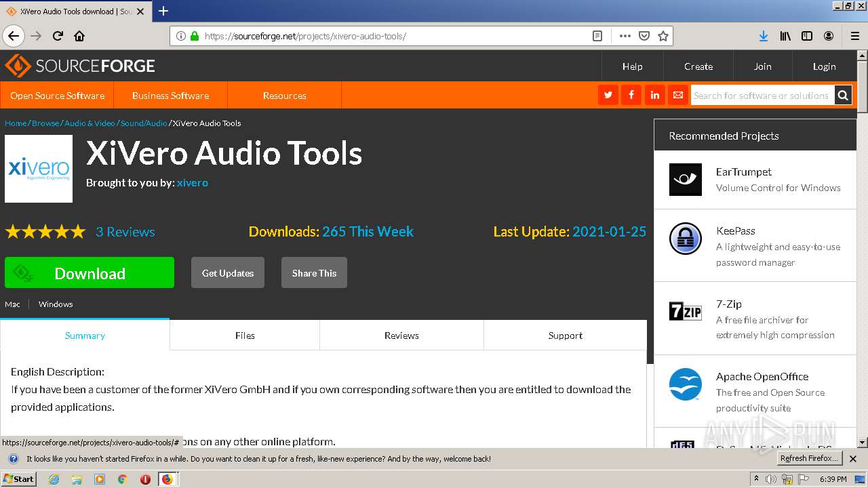
Task: Click the Audio & Video breadcrumb
Action: click(90, 123)
